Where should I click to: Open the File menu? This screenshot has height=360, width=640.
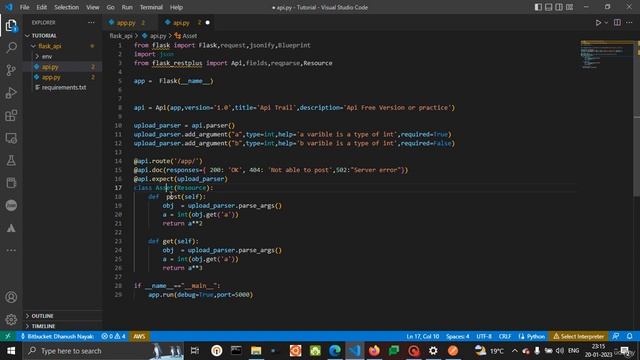24,7
